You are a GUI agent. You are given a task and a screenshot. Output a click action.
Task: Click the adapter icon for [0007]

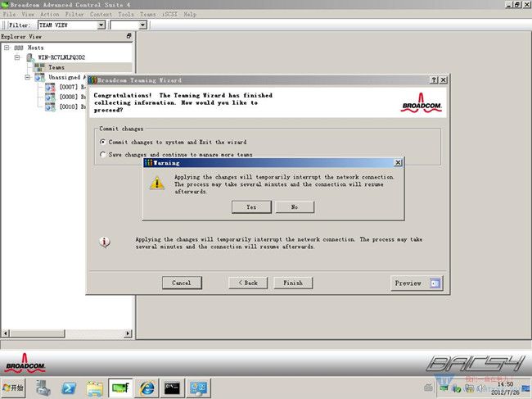[x=50, y=88]
